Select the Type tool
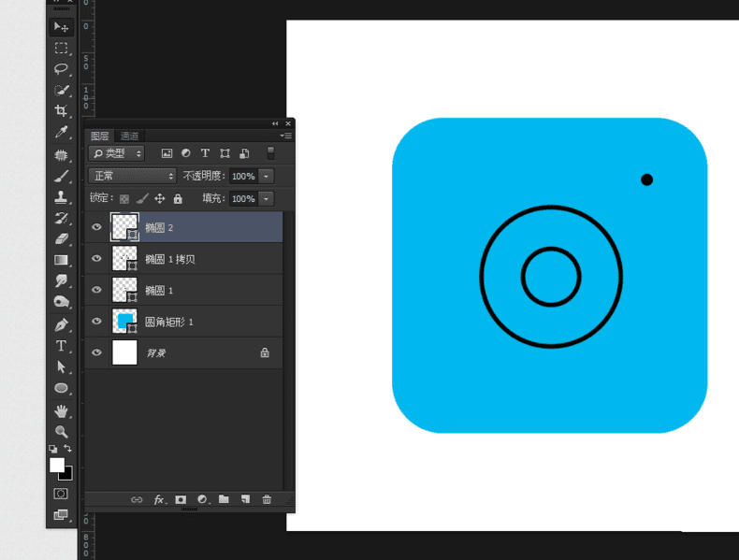The width and height of the screenshot is (739, 560). tap(61, 346)
